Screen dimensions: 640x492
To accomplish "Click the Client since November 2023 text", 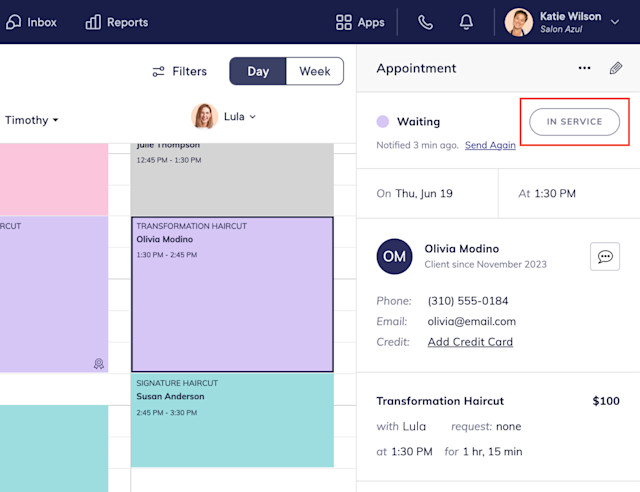I will pyautogui.click(x=485, y=264).
